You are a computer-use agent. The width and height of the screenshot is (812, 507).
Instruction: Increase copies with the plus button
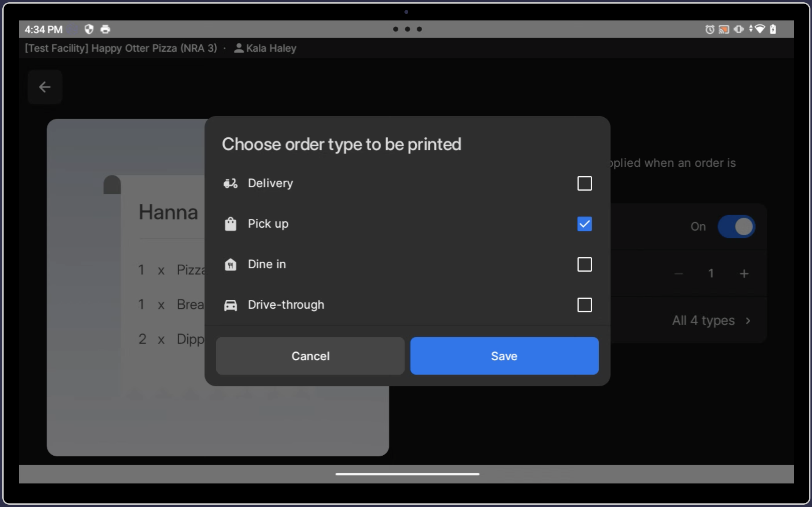click(x=744, y=274)
